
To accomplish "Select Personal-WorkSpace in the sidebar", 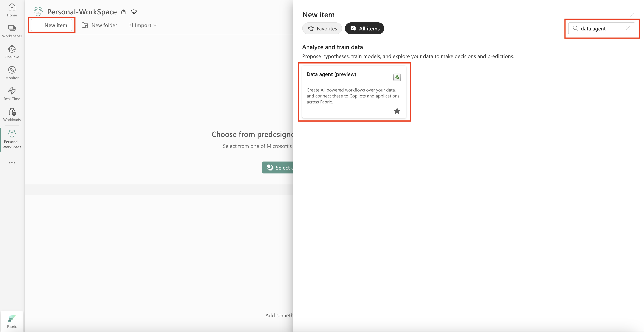I will coord(12,139).
